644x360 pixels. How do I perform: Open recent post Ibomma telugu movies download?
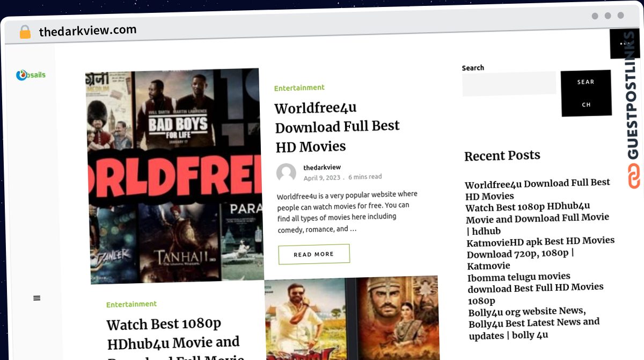(536, 289)
